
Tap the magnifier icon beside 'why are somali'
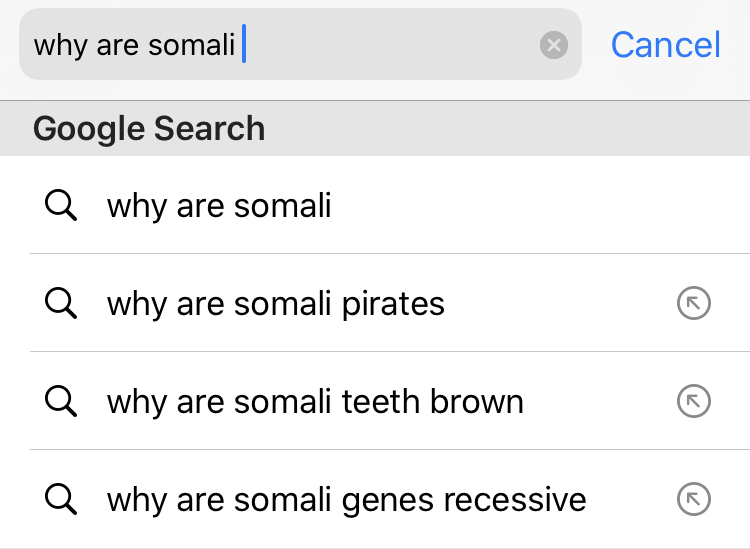click(61, 206)
